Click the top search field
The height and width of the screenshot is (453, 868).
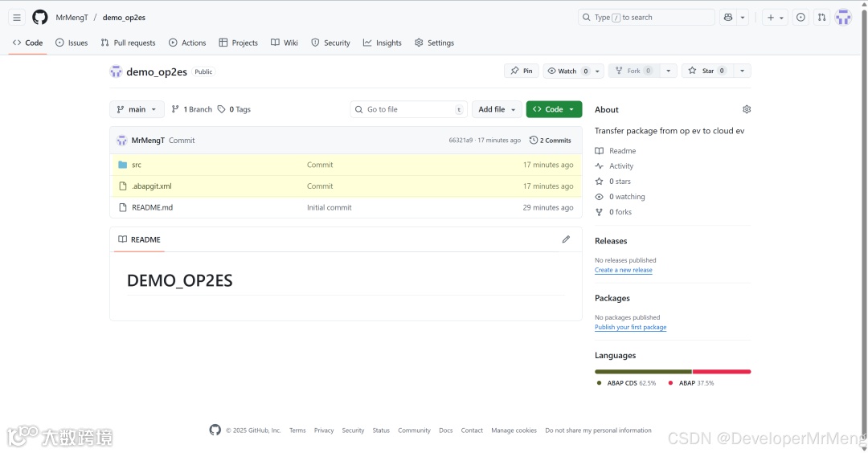[x=646, y=18]
